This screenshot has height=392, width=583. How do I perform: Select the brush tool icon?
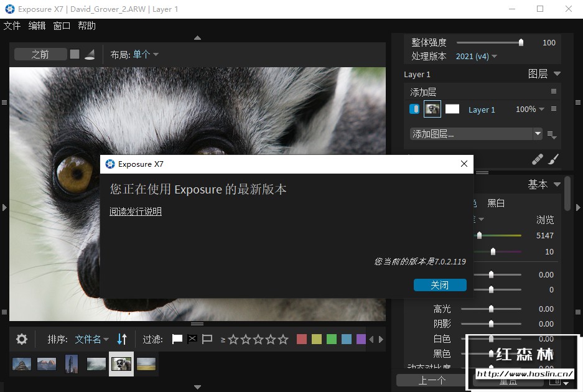pos(553,159)
